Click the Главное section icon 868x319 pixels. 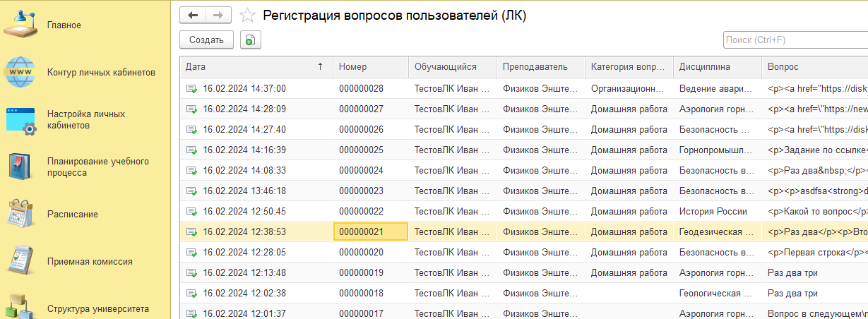pos(21,25)
